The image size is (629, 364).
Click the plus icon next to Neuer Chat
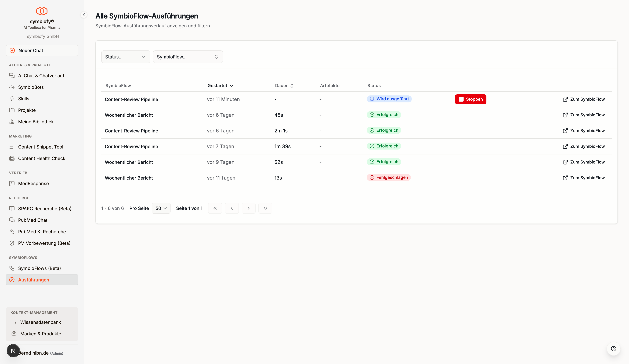[12, 50]
